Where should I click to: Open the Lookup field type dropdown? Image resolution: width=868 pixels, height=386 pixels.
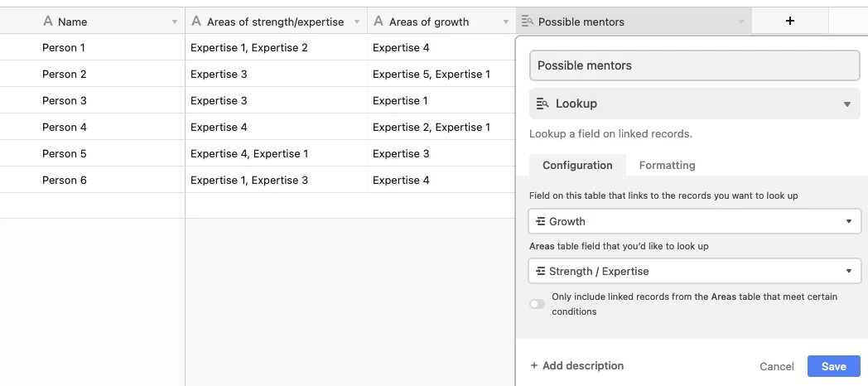[x=846, y=104]
